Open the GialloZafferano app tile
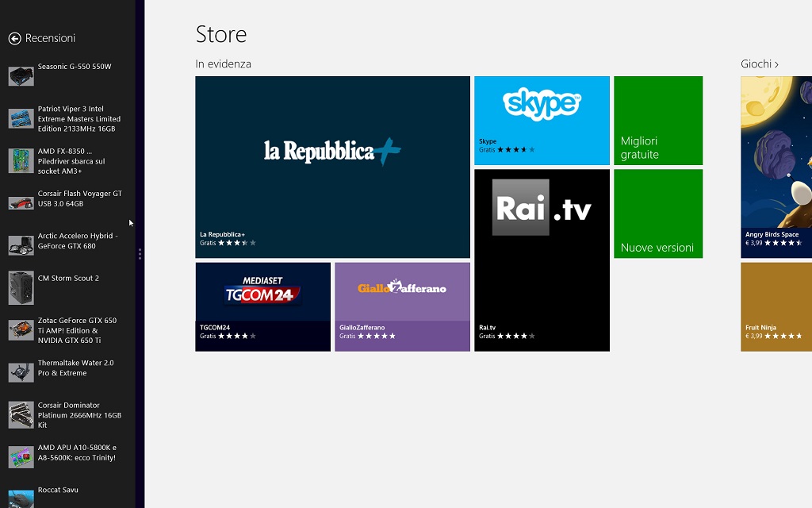This screenshot has height=508, width=812. pyautogui.click(x=402, y=307)
